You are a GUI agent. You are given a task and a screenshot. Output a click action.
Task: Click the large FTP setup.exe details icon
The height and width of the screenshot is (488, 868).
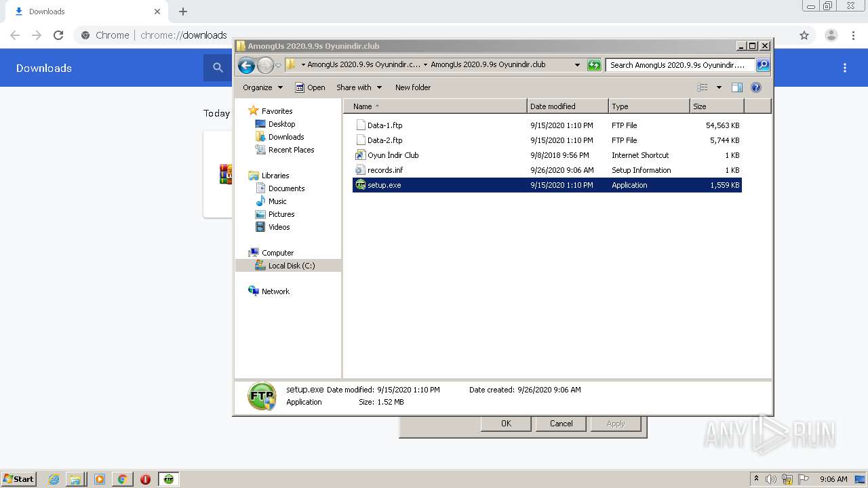[262, 396]
